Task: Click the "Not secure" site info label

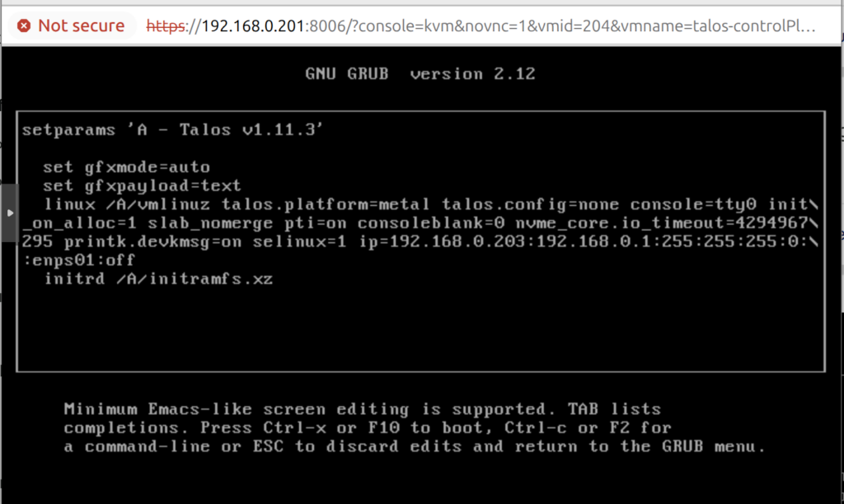Action: coord(81,26)
